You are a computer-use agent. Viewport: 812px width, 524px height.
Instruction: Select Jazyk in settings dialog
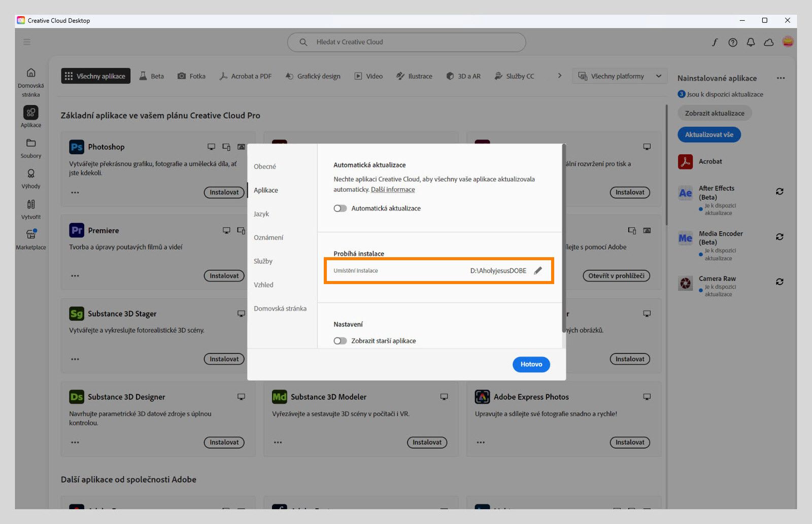pyautogui.click(x=261, y=214)
